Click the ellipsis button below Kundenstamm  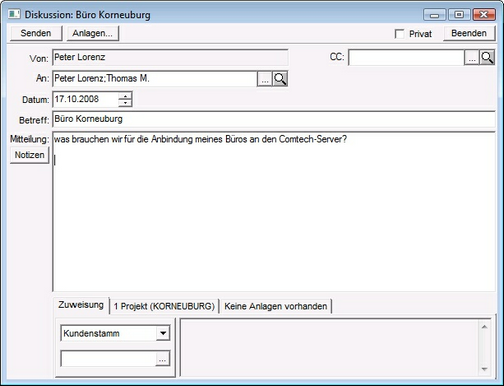[x=162, y=359]
